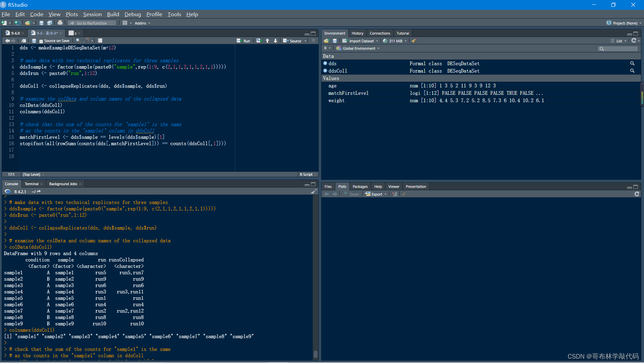The width and height of the screenshot is (644, 363).
Task: Open Project (None) dropdown
Action: (x=624, y=23)
